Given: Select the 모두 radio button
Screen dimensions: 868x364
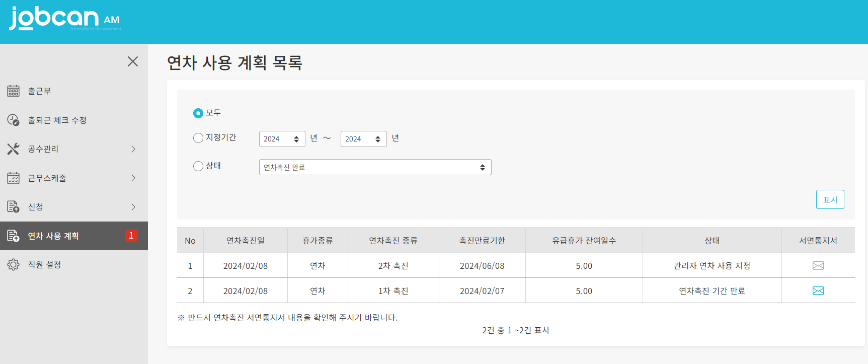Looking at the screenshot, I should 198,113.
